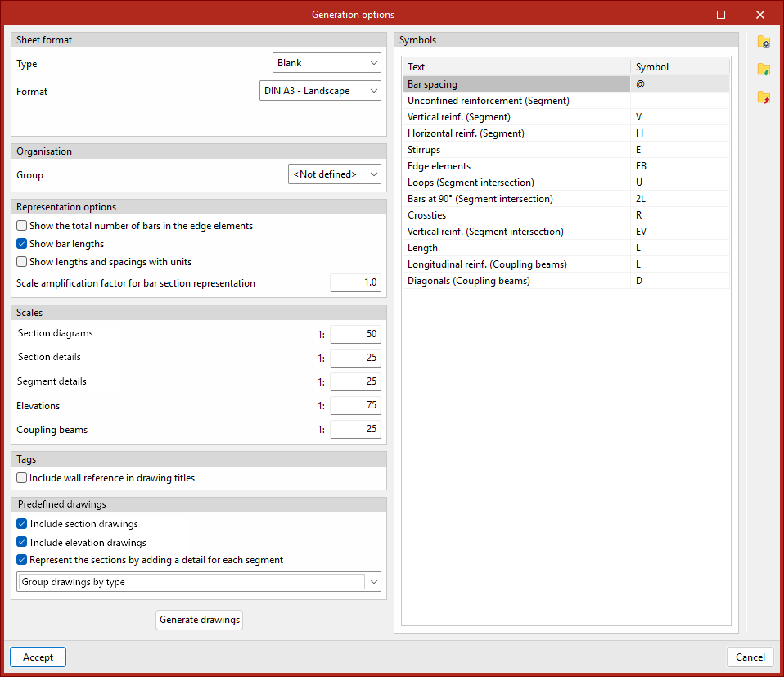This screenshot has height=677, width=784.
Task: Edit the Elevations scale field
Action: pyautogui.click(x=355, y=405)
